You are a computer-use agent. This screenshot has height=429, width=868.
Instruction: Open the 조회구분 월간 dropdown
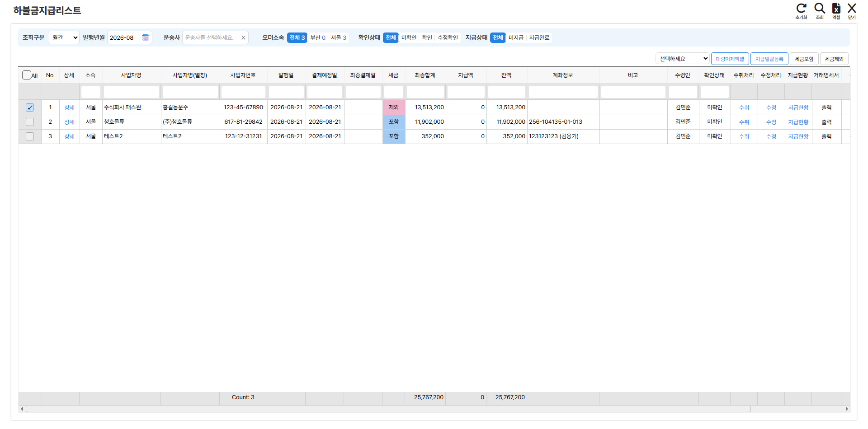click(x=64, y=37)
